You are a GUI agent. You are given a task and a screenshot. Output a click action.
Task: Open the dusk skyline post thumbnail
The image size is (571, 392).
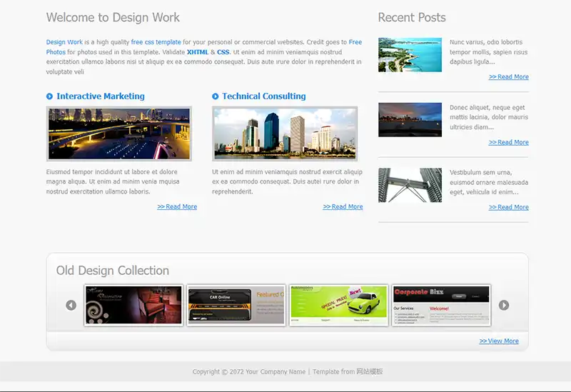[x=410, y=119]
